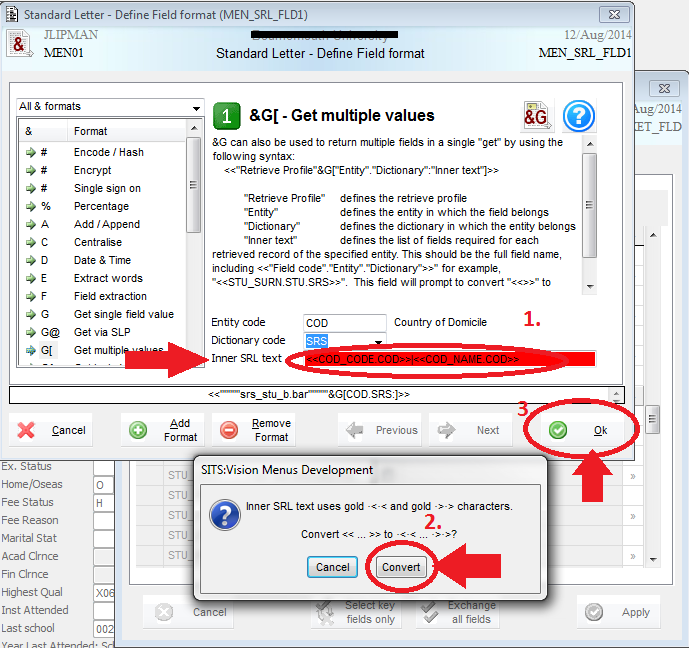689x648 pixels.
Task: Click the red minus Remove Format icon
Action: tap(229, 430)
